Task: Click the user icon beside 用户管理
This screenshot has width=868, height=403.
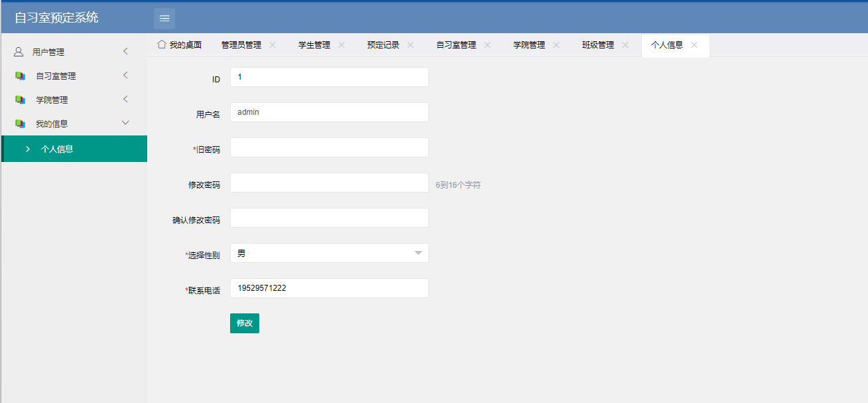Action: 19,52
